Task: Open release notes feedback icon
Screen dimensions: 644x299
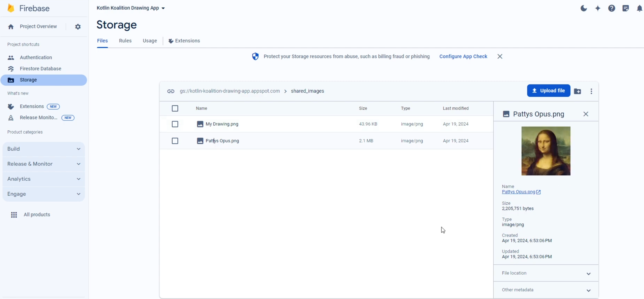Action: [x=625, y=8]
